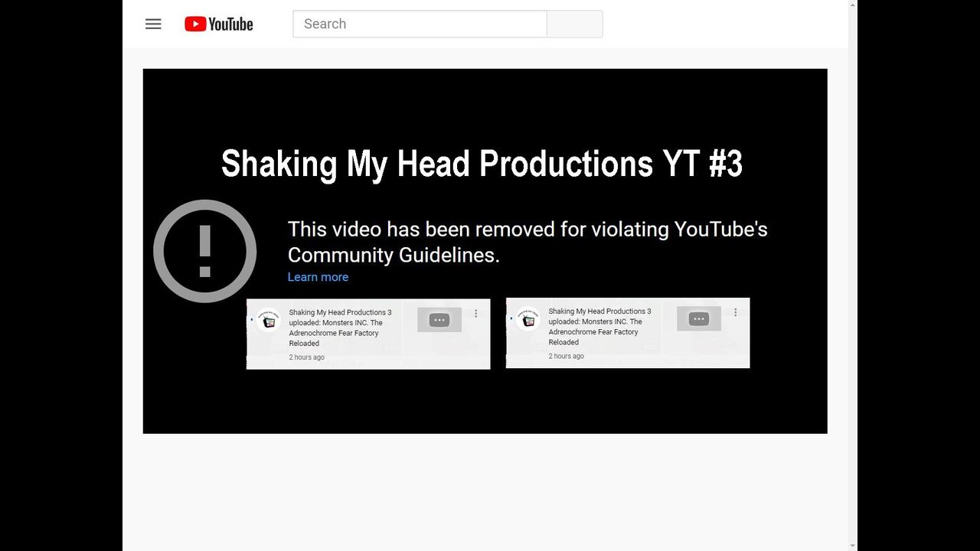Click channel avatar in left notification
Screen dimensions: 980x551
pyautogui.click(x=268, y=319)
